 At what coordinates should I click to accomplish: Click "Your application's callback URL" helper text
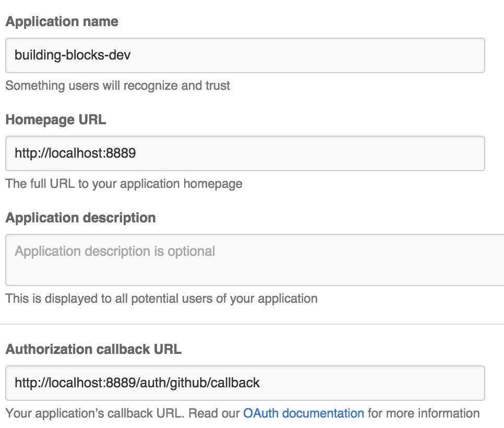(95, 414)
